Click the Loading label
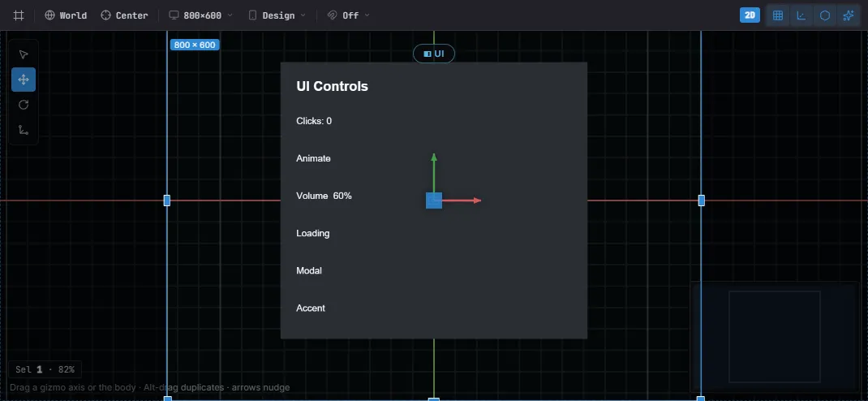The width and height of the screenshot is (868, 401). click(x=313, y=233)
